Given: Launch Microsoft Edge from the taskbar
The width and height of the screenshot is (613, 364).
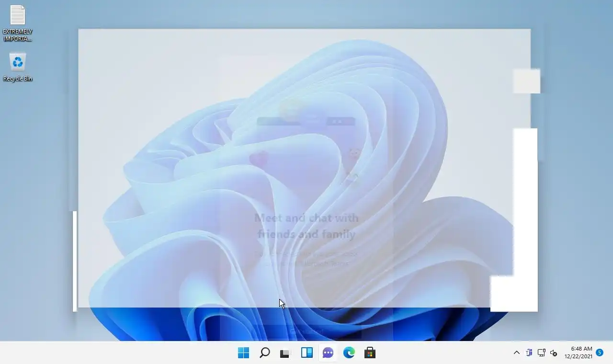Looking at the screenshot, I should click(349, 353).
